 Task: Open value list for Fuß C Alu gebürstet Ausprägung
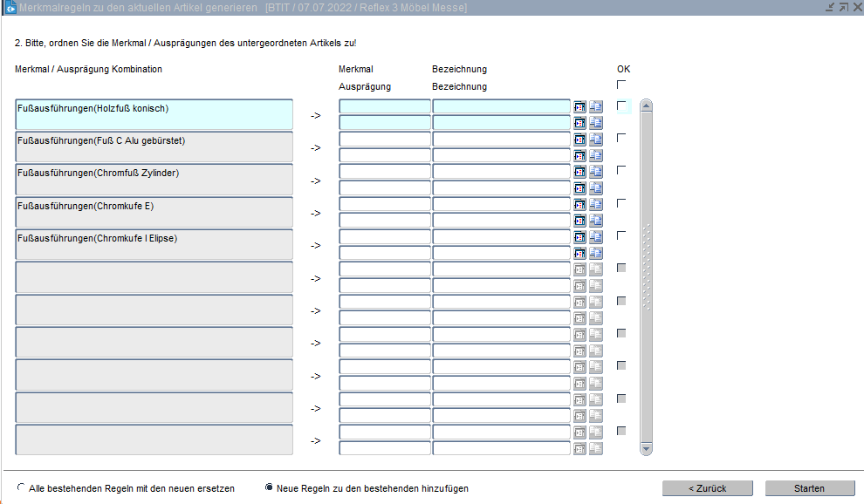click(x=579, y=155)
